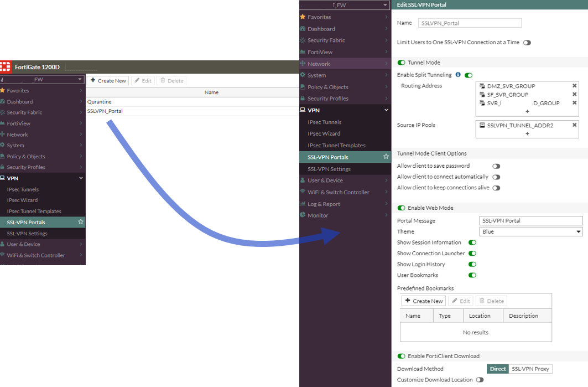588x387 pixels.
Task: Collapse the VPN section in right sidebar
Action: [x=386, y=110]
